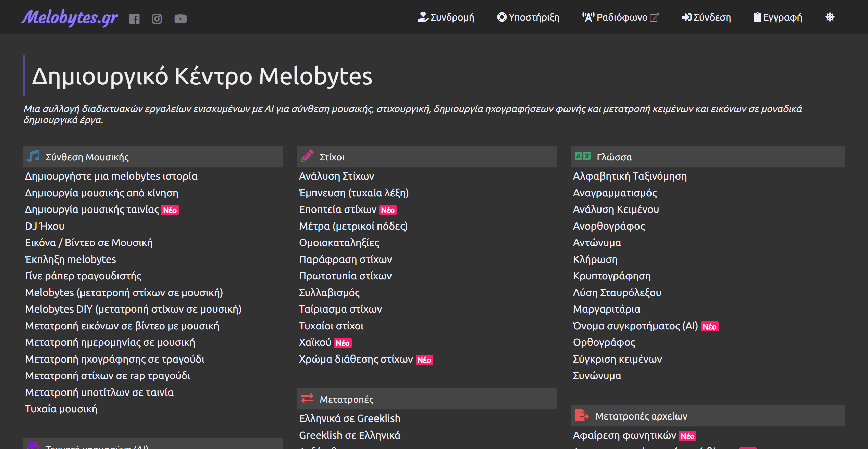Open the Melobytes Instagram icon
Viewport: 868px width, 449px height.
(157, 19)
